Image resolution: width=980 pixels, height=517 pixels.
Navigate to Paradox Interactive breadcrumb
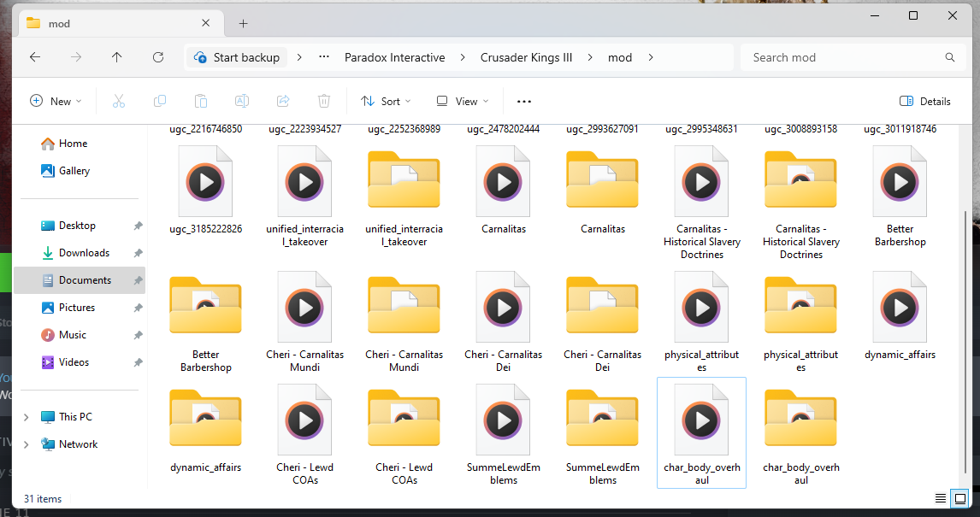pyautogui.click(x=395, y=57)
